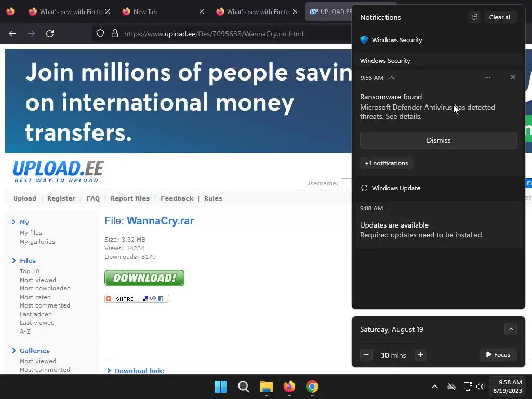Expand the My sidebar section

20,222
